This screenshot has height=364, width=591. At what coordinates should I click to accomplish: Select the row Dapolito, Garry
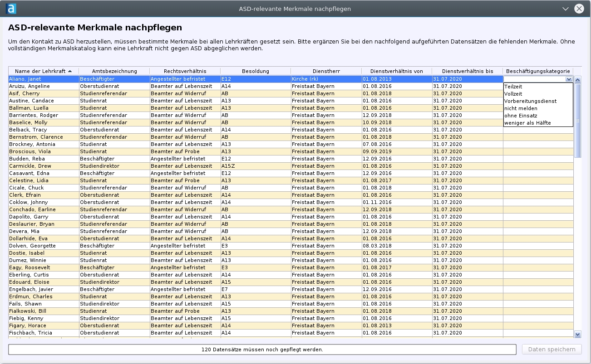291,217
